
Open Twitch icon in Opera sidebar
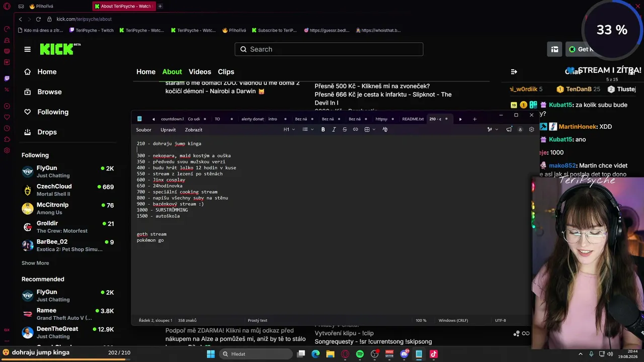(7, 78)
